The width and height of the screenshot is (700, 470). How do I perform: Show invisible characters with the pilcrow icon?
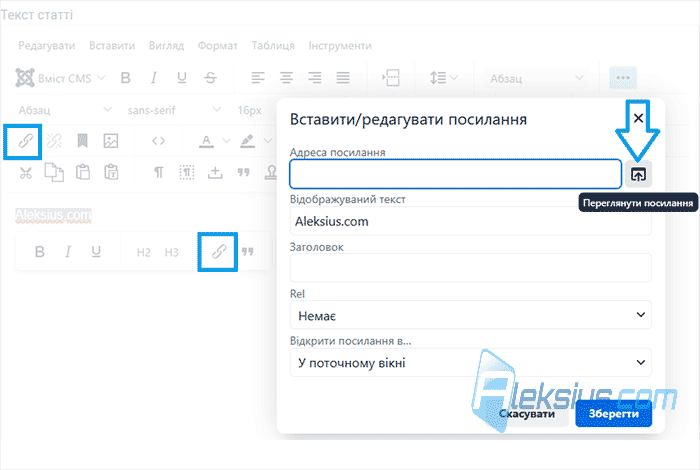158,172
